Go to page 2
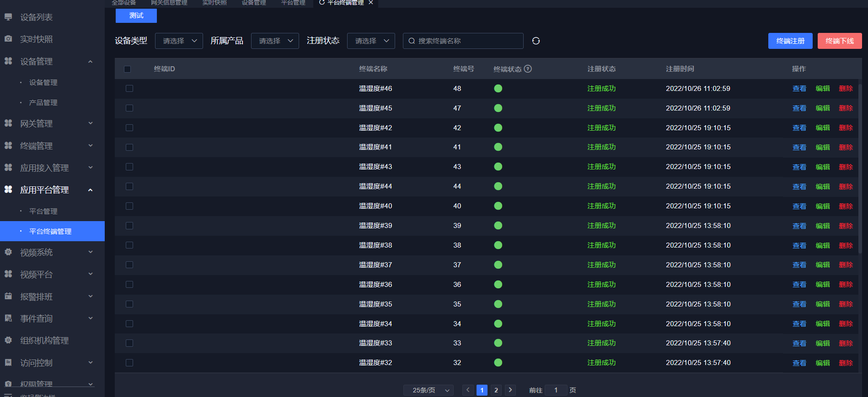868x397 pixels. click(x=496, y=390)
